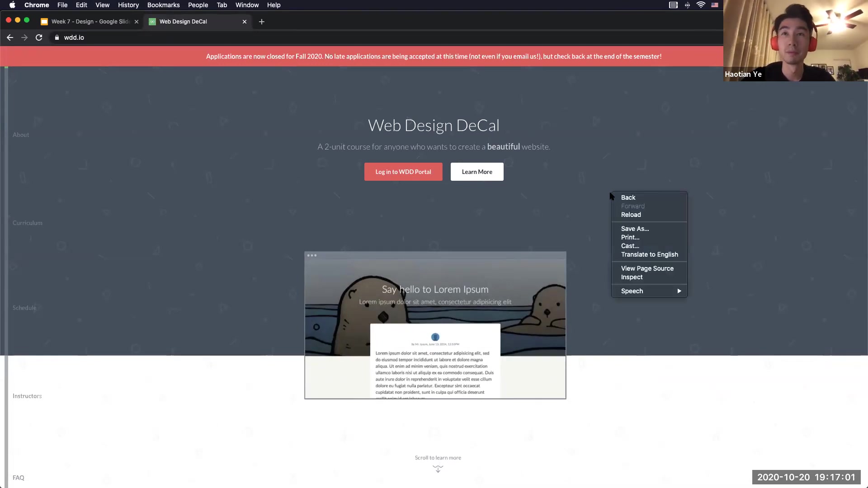This screenshot has height=488, width=868.
Task: Scroll the page thumbnail downward
Action: 438,469
